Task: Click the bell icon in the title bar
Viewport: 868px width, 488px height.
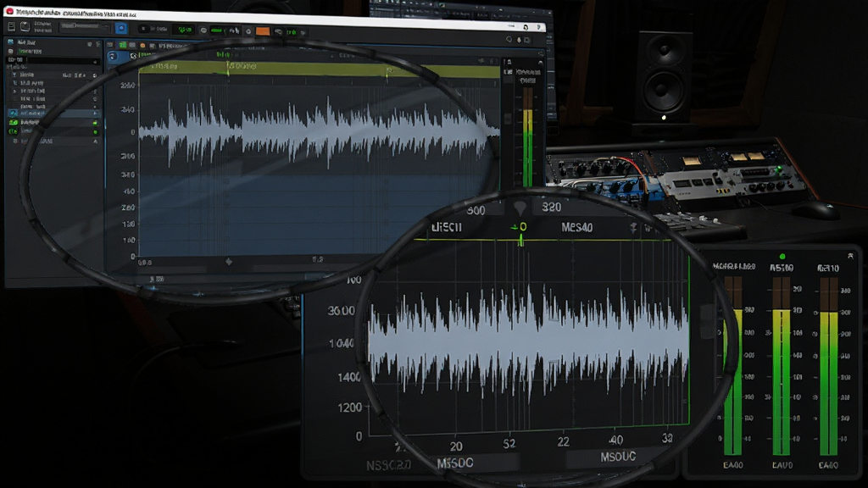Action: [526, 26]
